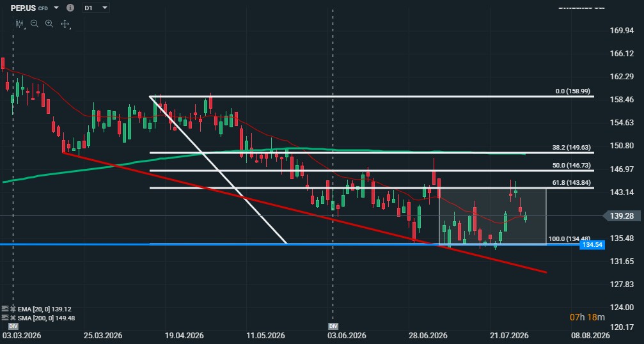The width and height of the screenshot is (644, 344).
Task: Click the 19.04.2026 date axis label
Action: tap(184, 336)
